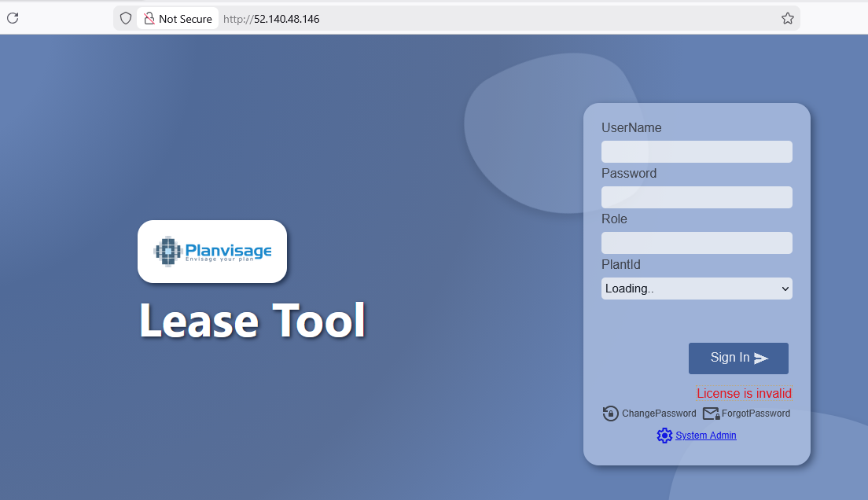Click the ChangePassword circular lock icon

coord(610,414)
